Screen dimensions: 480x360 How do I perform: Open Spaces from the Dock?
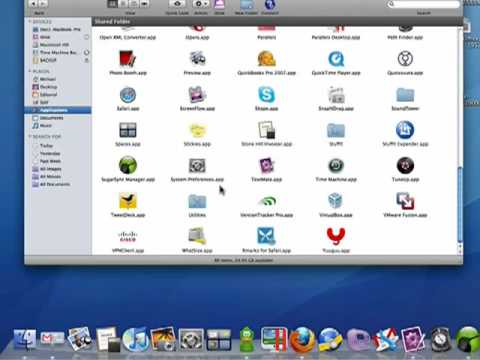click(218, 340)
